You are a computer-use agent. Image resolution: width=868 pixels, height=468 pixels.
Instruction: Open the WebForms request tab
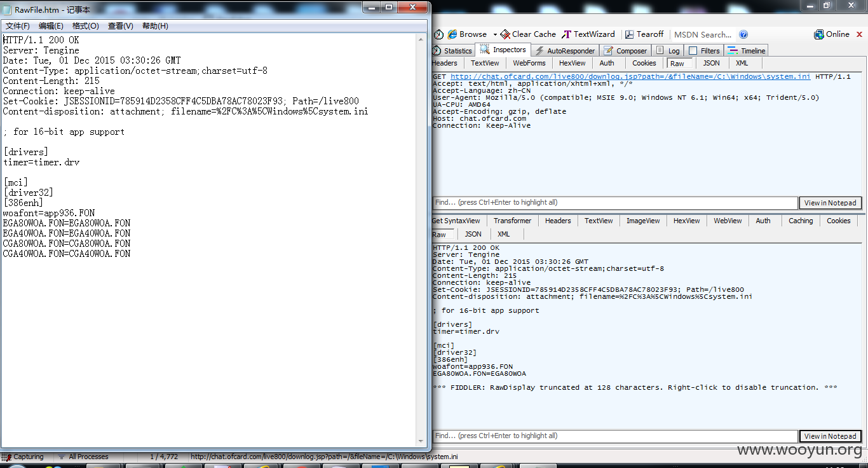click(x=529, y=63)
